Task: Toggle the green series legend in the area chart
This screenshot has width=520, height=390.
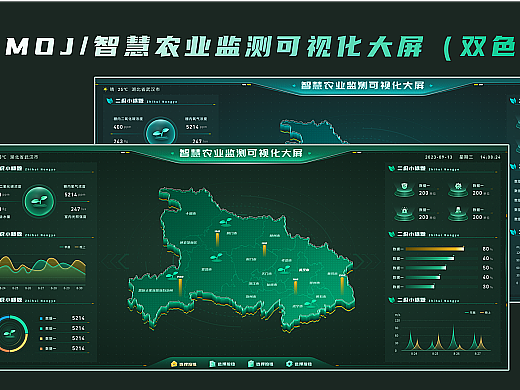Action: tap(65, 247)
